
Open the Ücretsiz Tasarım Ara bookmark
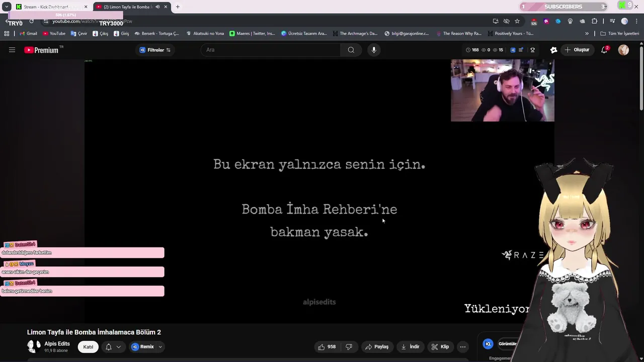[x=304, y=34]
